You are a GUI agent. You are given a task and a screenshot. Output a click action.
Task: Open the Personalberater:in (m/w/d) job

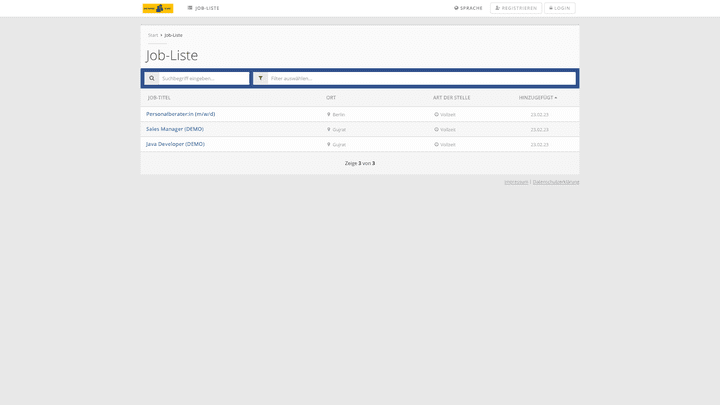click(x=180, y=114)
